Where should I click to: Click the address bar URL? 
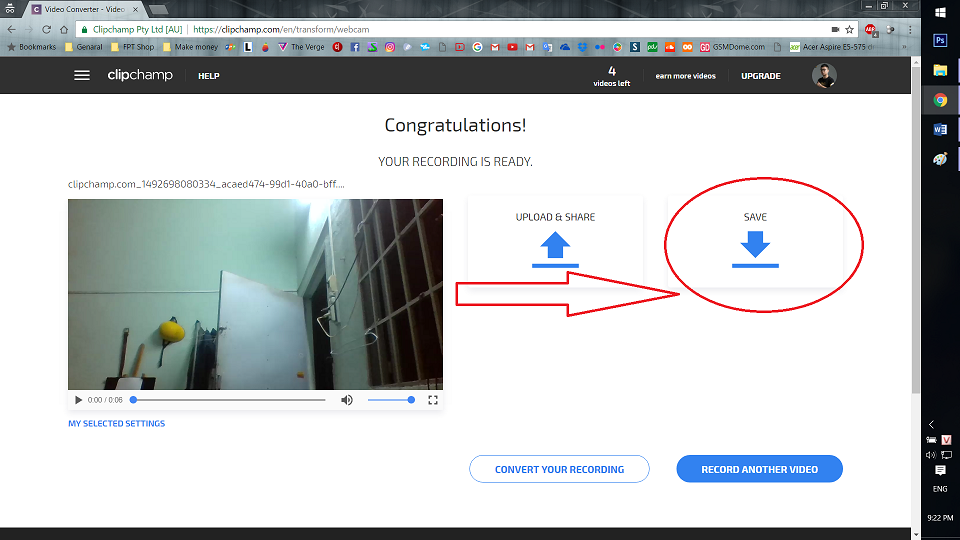pyautogui.click(x=281, y=29)
